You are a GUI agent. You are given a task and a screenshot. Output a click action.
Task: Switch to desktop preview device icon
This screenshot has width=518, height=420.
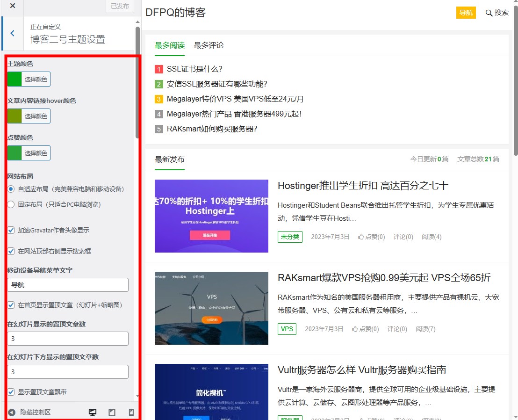tap(93, 412)
